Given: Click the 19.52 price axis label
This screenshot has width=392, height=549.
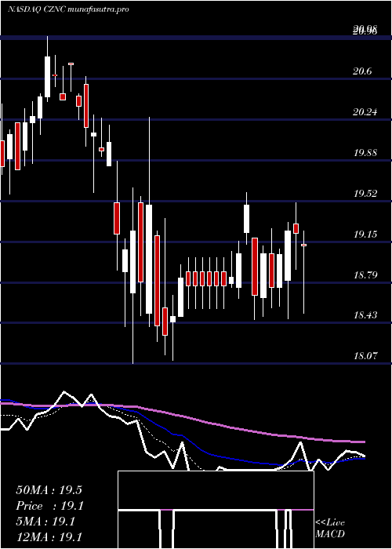Looking at the screenshot, I should [x=365, y=193].
